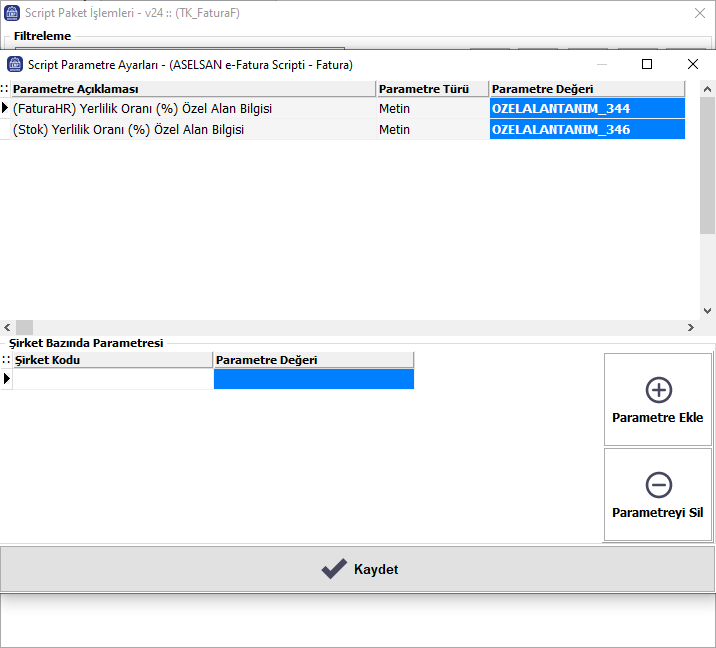Click the minus icon for Parametreyi Sil
Viewport: 716px width, 648px height.
658,485
